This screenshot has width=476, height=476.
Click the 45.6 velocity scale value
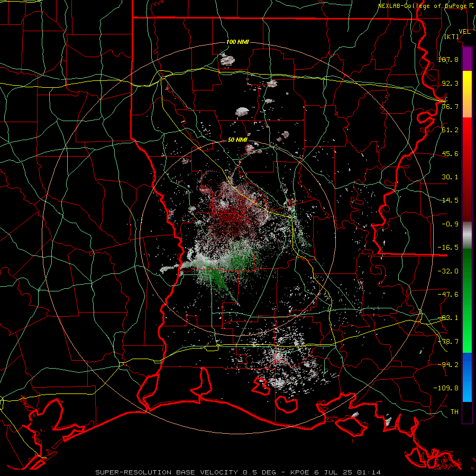pyautogui.click(x=450, y=153)
